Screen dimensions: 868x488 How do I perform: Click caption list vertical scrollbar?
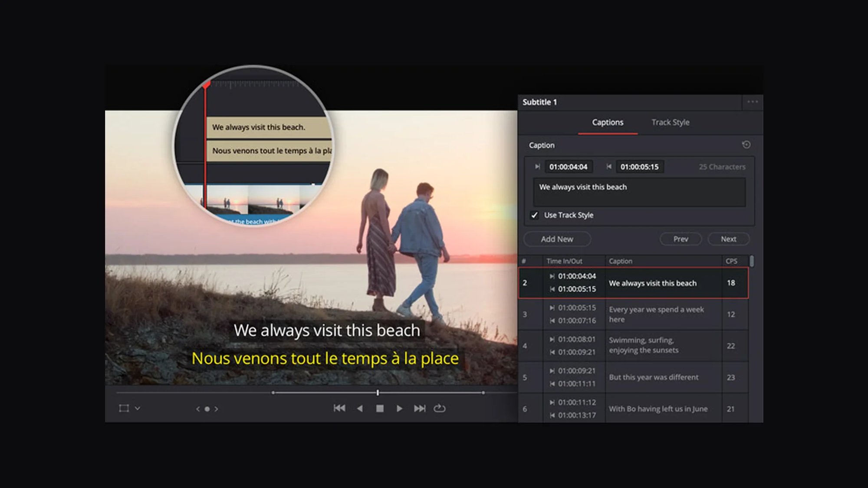752,262
